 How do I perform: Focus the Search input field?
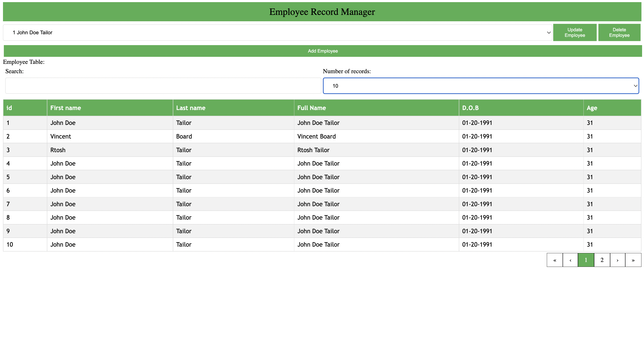click(x=163, y=86)
